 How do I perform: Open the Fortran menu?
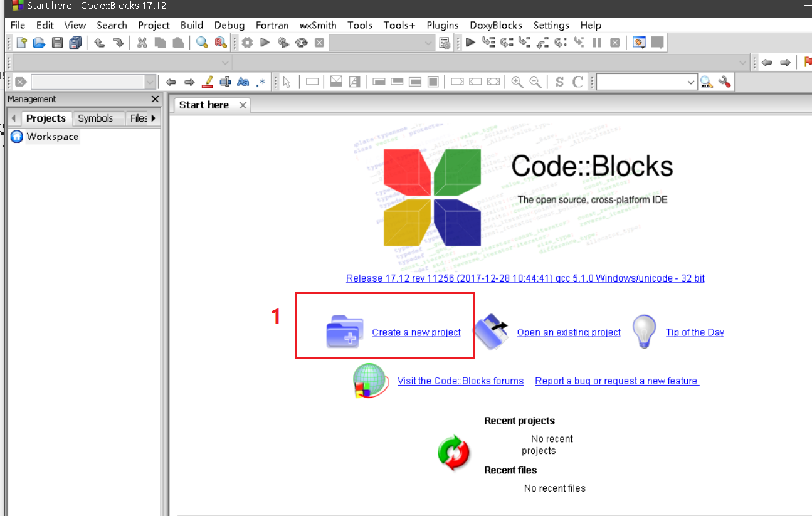tap(272, 25)
